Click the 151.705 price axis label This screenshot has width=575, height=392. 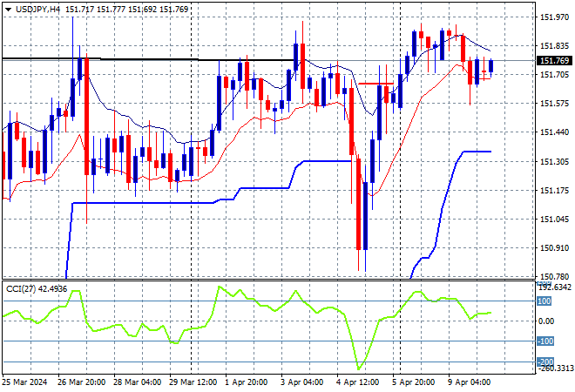[554, 75]
